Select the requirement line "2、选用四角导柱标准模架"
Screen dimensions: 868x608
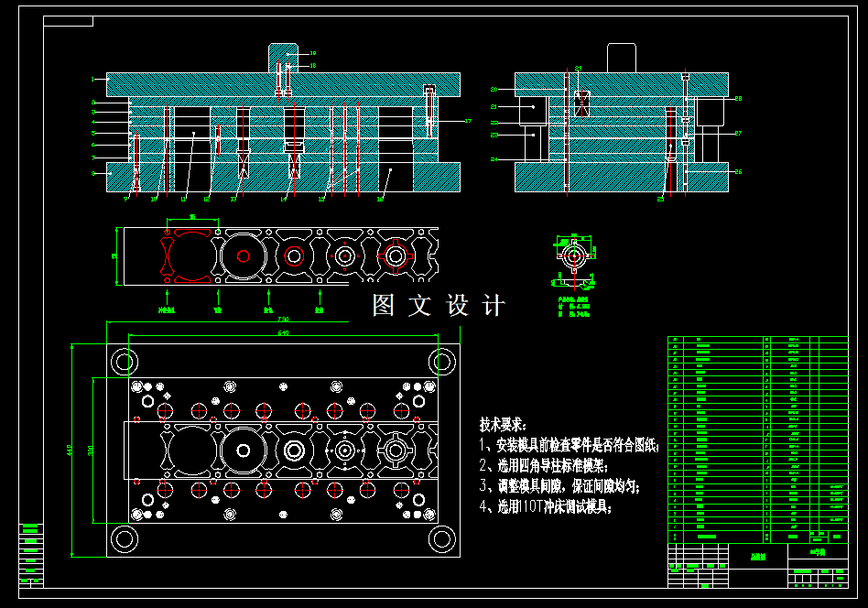[543, 465]
